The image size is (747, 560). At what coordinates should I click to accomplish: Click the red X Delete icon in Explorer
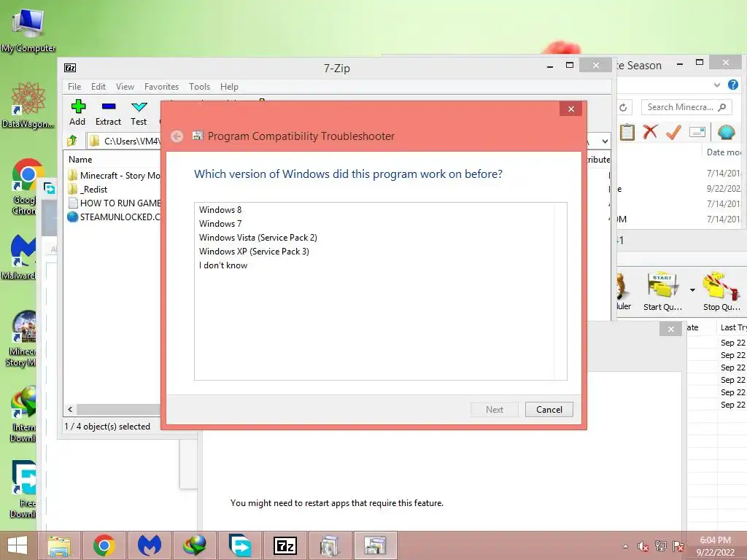[x=650, y=132]
